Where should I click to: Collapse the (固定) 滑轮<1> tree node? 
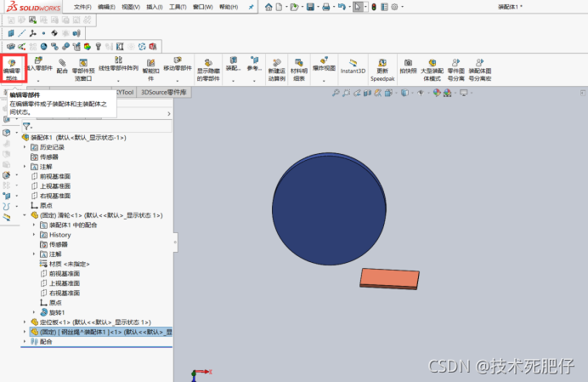pyautogui.click(x=25, y=215)
